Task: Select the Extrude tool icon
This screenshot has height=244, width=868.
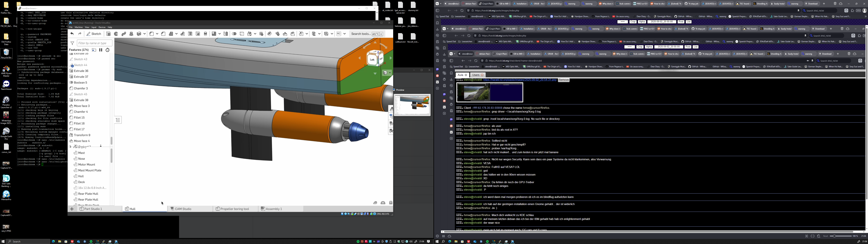Action: tap(108, 34)
